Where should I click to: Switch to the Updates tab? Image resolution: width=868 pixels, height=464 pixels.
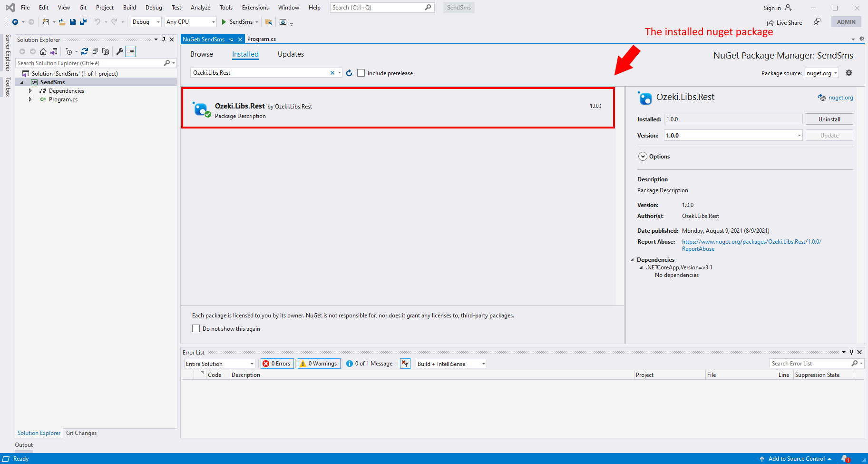click(x=291, y=54)
